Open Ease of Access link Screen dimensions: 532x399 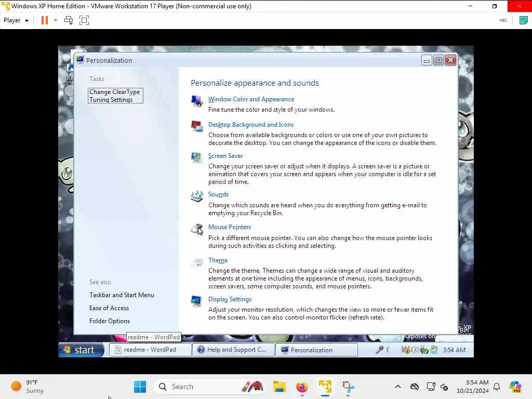pos(109,308)
